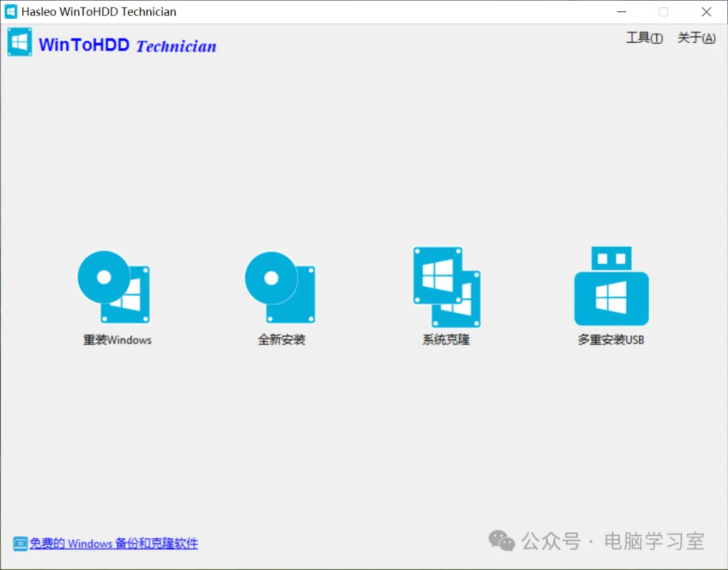Image resolution: width=728 pixels, height=570 pixels.
Task: Open the 系统克隆 clone icon
Action: [447, 287]
